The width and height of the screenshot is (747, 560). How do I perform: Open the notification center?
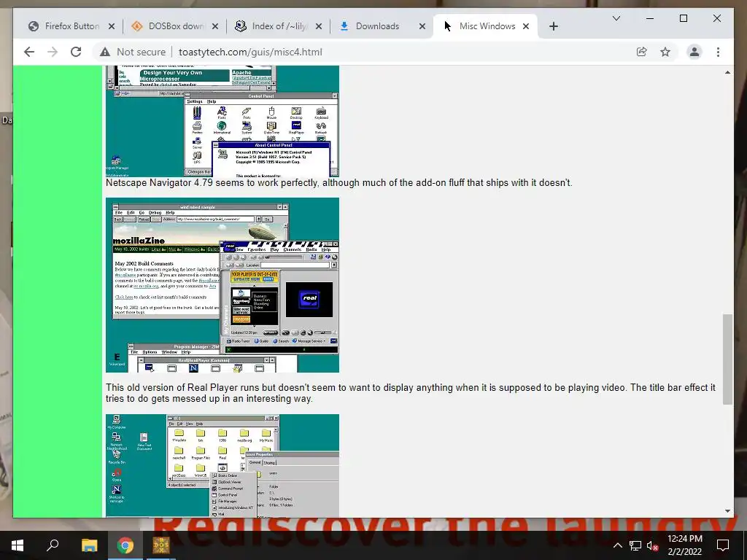tap(723, 545)
